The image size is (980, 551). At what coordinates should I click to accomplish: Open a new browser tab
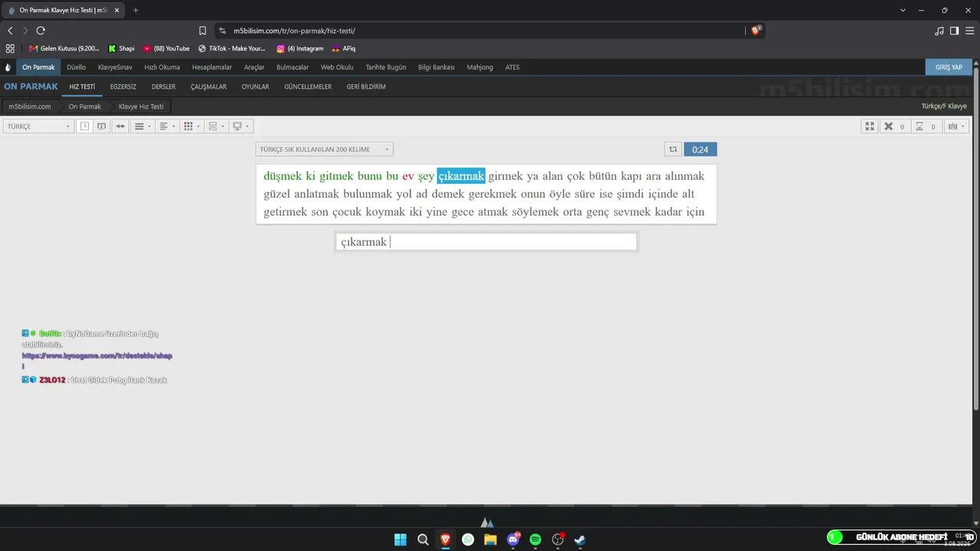tap(136, 10)
